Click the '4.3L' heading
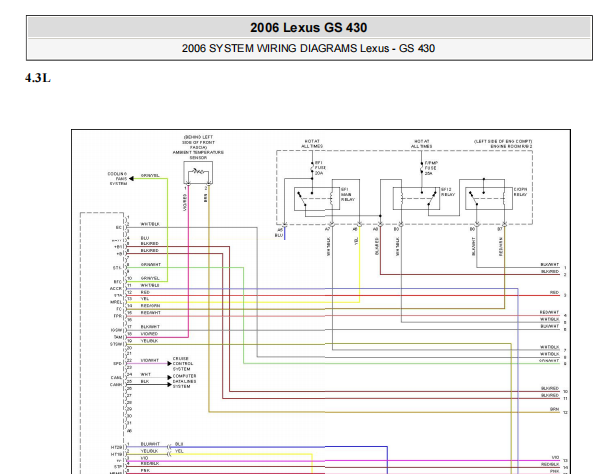The width and height of the screenshot is (606, 474). 38,78
